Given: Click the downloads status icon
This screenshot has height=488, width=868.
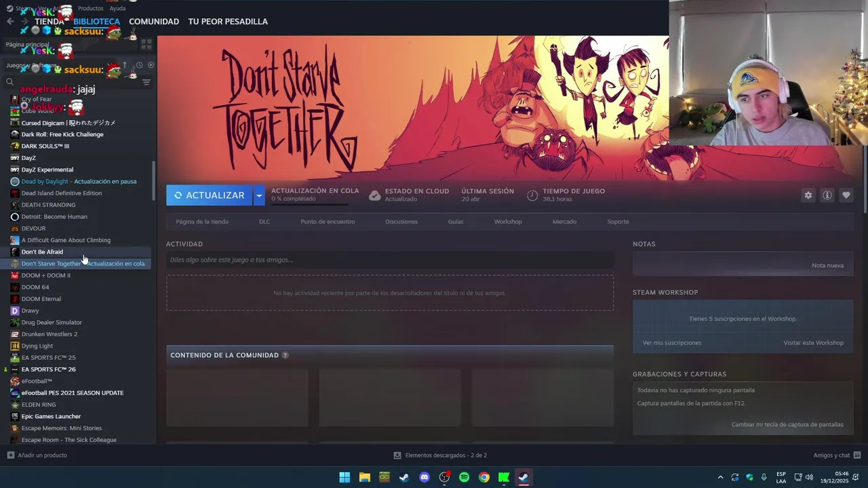Looking at the screenshot, I should click(397, 455).
